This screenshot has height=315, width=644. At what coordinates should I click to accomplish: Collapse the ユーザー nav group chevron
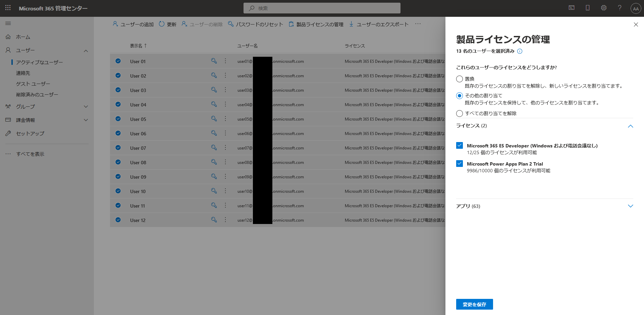coord(86,51)
